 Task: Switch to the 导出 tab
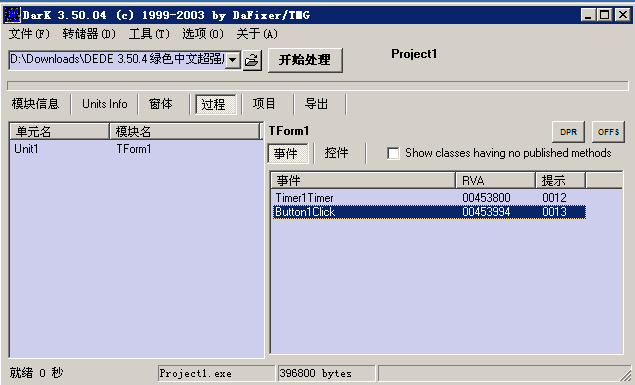pyautogui.click(x=316, y=104)
